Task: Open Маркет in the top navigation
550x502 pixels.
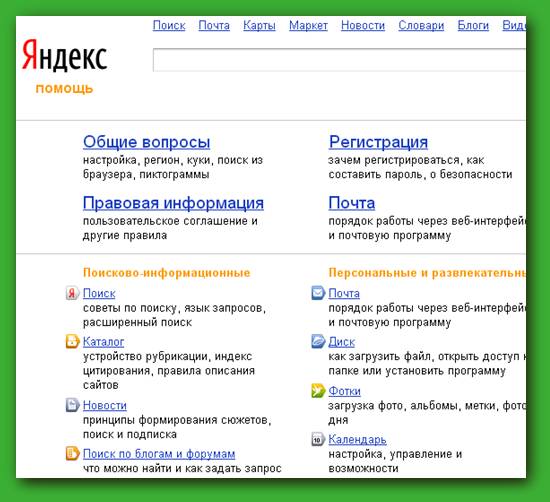Action: pyautogui.click(x=308, y=26)
